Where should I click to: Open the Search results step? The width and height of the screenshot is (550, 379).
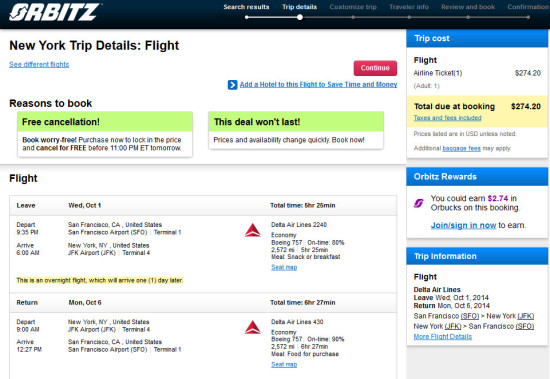pos(246,7)
